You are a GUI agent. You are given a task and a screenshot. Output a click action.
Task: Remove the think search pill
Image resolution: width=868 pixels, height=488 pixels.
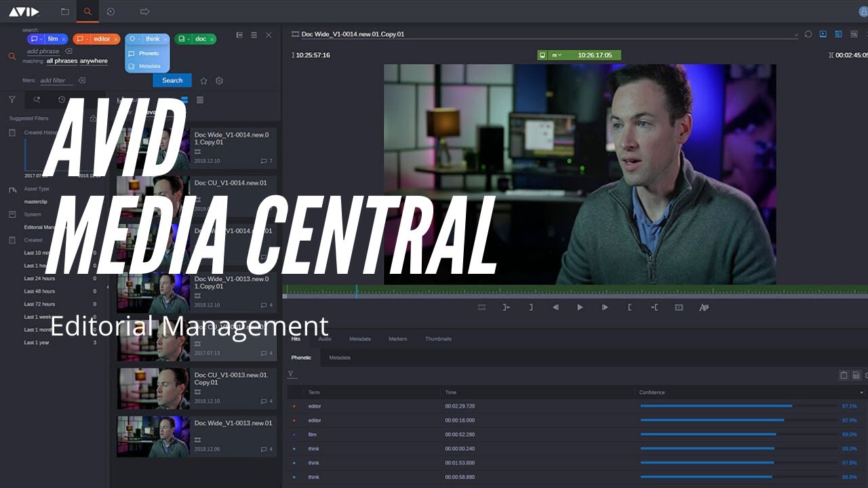click(165, 39)
